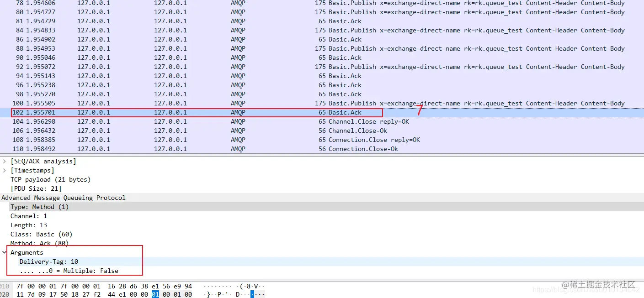Click hex byte e1 after 44
Screen dimensions: 644x298
pyautogui.click(x=122, y=294)
